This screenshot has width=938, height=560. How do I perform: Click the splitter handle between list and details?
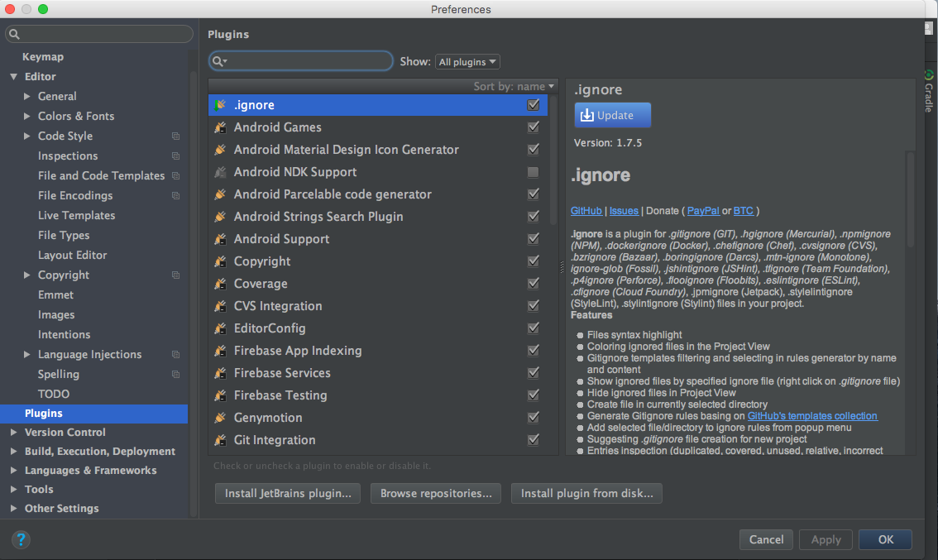562,267
